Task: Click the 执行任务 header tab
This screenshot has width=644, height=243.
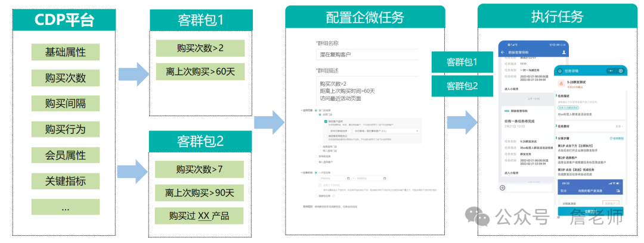Action: click(x=558, y=17)
